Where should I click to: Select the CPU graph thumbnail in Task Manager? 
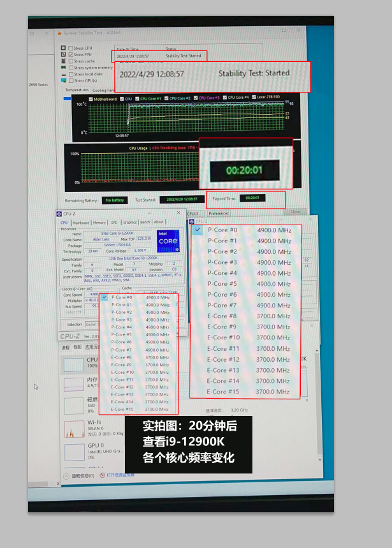[74, 364]
